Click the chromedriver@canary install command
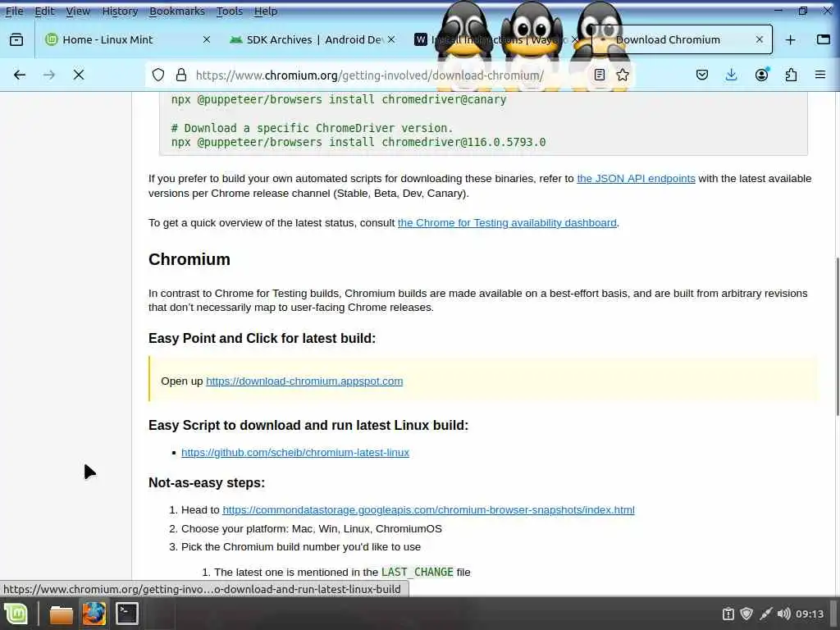 (339, 99)
